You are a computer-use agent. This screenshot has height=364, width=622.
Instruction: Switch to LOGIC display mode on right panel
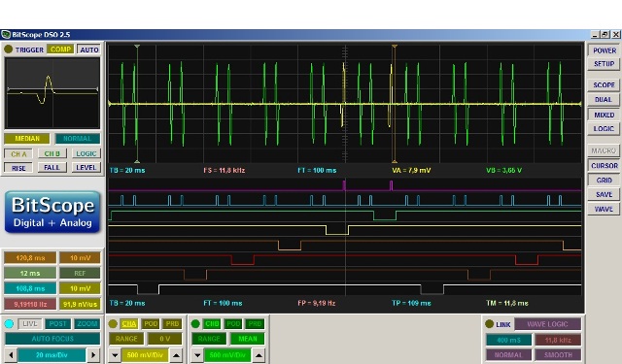click(x=604, y=129)
